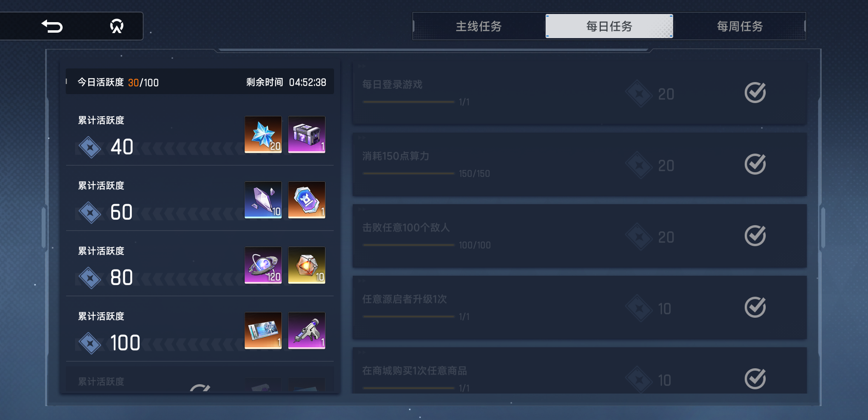Tap the planet orb reward at 80

pyautogui.click(x=263, y=265)
